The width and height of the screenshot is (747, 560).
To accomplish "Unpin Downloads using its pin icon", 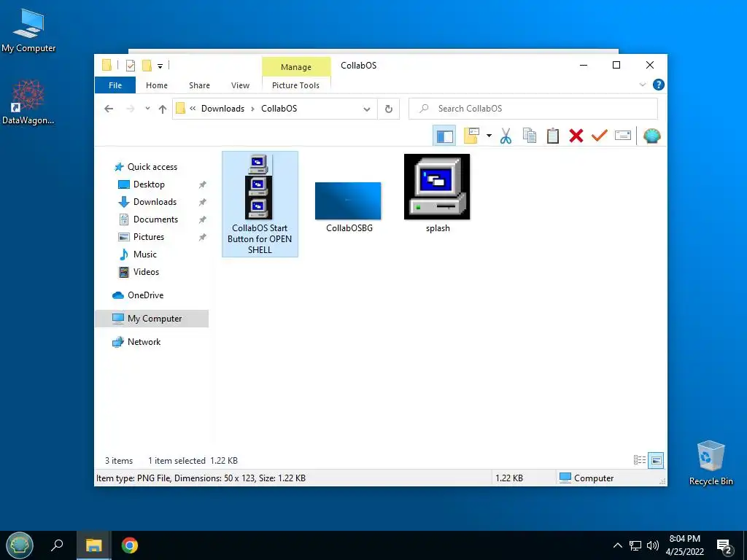I will (203, 203).
